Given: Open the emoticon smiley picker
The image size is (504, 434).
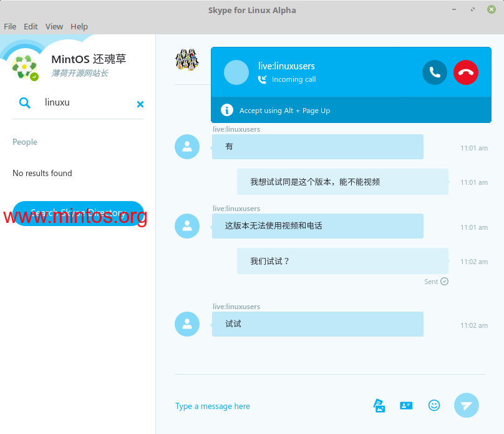Looking at the screenshot, I should (x=434, y=405).
